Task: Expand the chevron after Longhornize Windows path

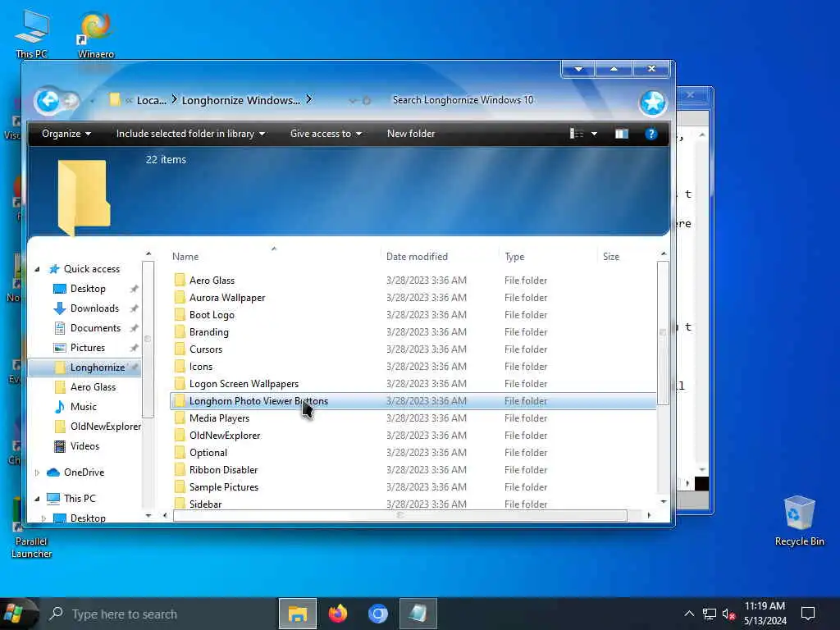Action: click(309, 99)
